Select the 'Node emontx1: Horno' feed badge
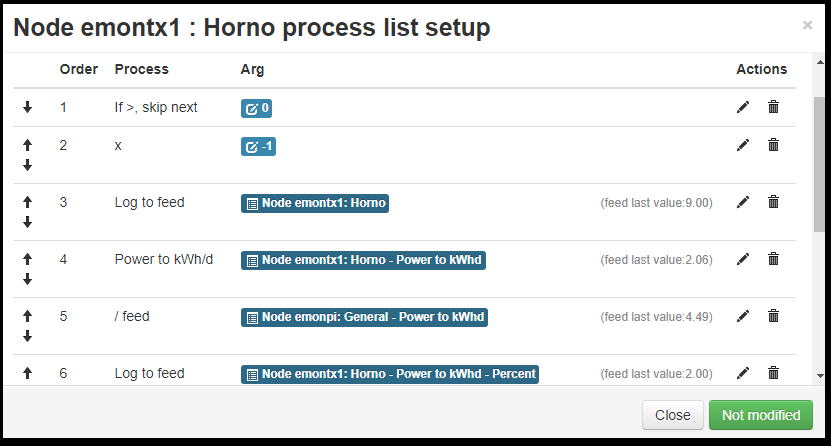The height and width of the screenshot is (446, 831). (x=315, y=203)
